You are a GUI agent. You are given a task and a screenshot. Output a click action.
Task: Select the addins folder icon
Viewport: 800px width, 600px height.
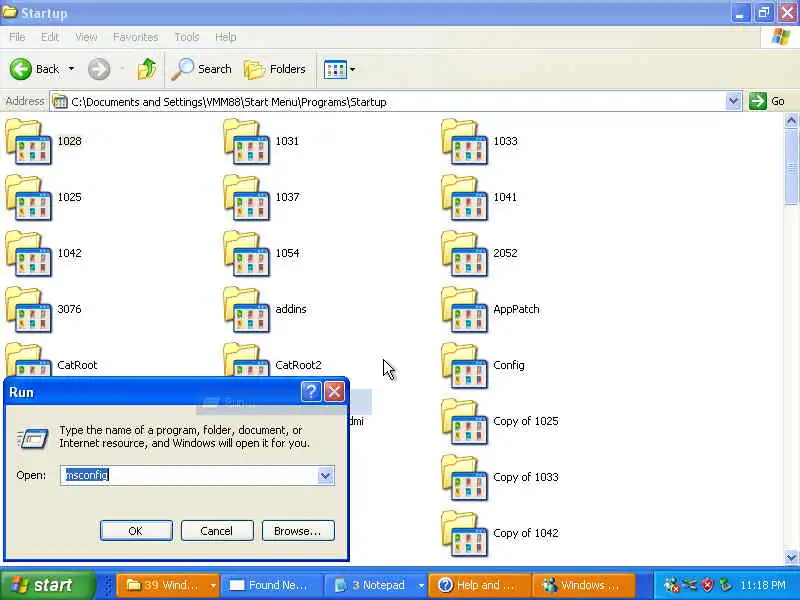click(246, 310)
